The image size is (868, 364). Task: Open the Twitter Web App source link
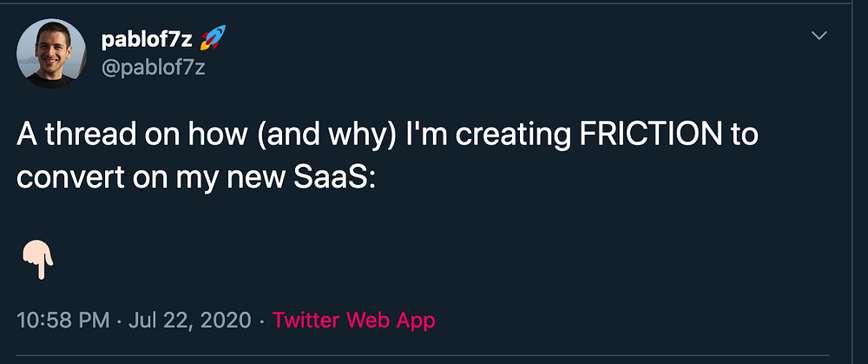coord(353,320)
